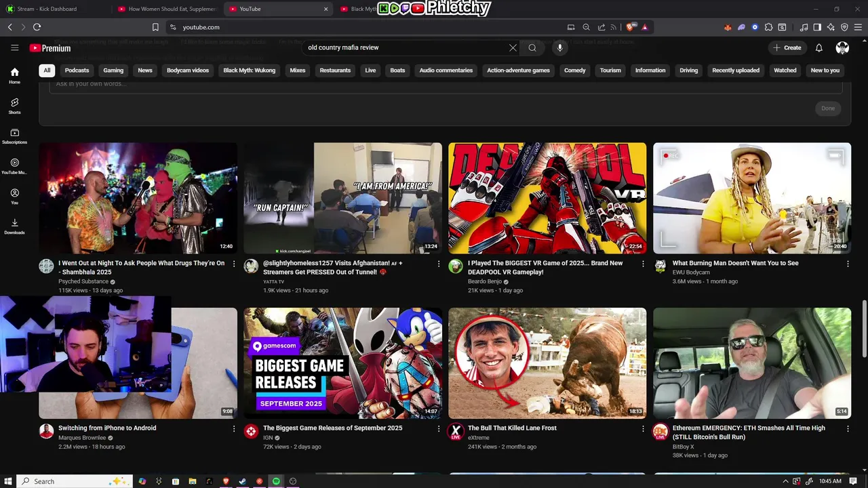Open YouTube Music in the sidebar
868x488 pixels.
coord(14,166)
